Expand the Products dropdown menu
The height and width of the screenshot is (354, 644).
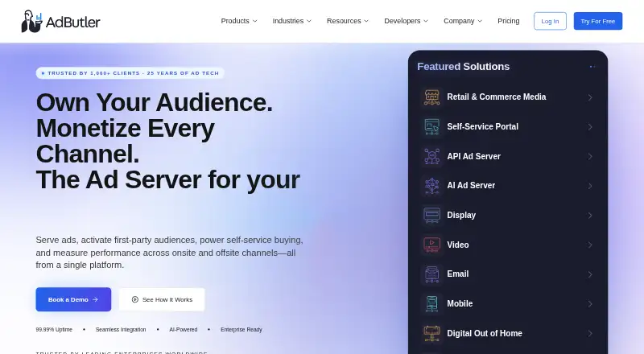pyautogui.click(x=239, y=21)
